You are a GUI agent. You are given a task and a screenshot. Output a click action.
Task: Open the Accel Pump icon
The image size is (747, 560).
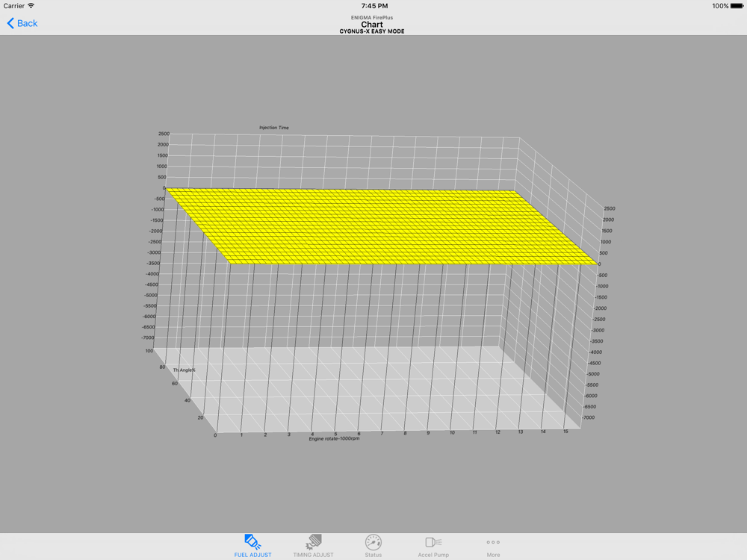[433, 542]
